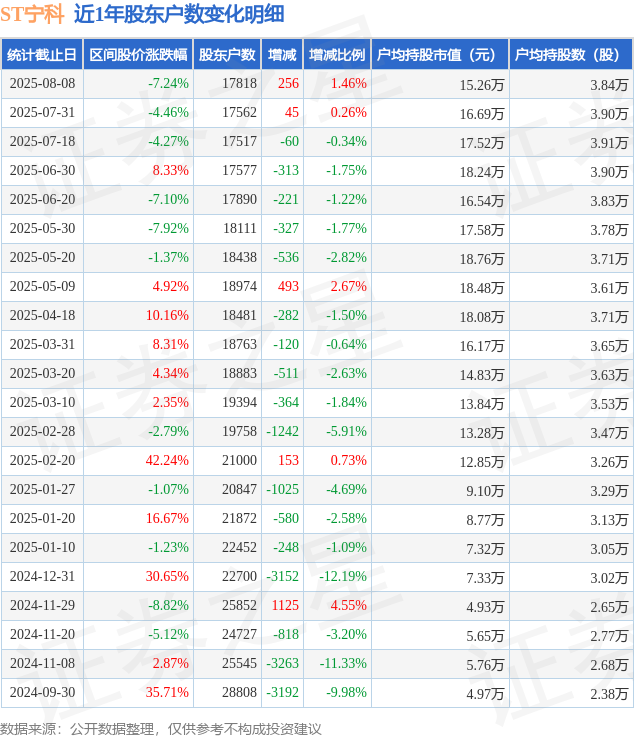Click the date cell 2024-11-08

[x=42, y=664]
